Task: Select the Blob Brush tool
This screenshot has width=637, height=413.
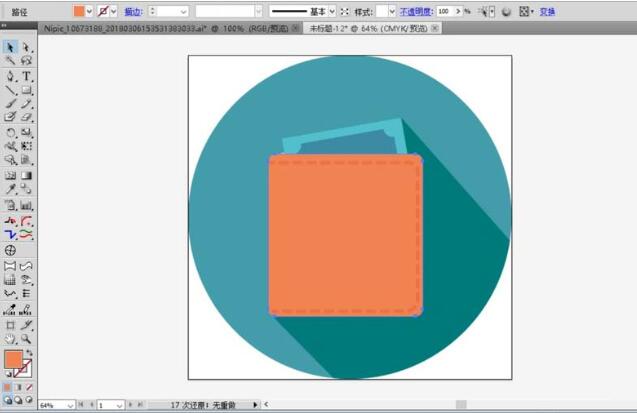Action: (x=10, y=117)
